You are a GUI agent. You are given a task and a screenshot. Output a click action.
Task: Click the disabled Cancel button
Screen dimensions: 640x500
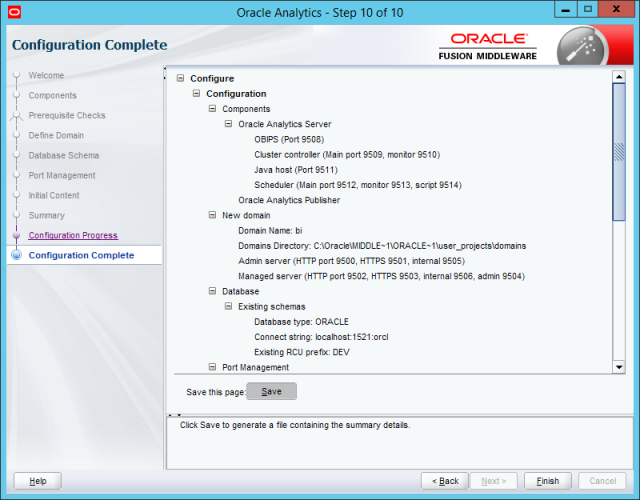tap(602, 481)
